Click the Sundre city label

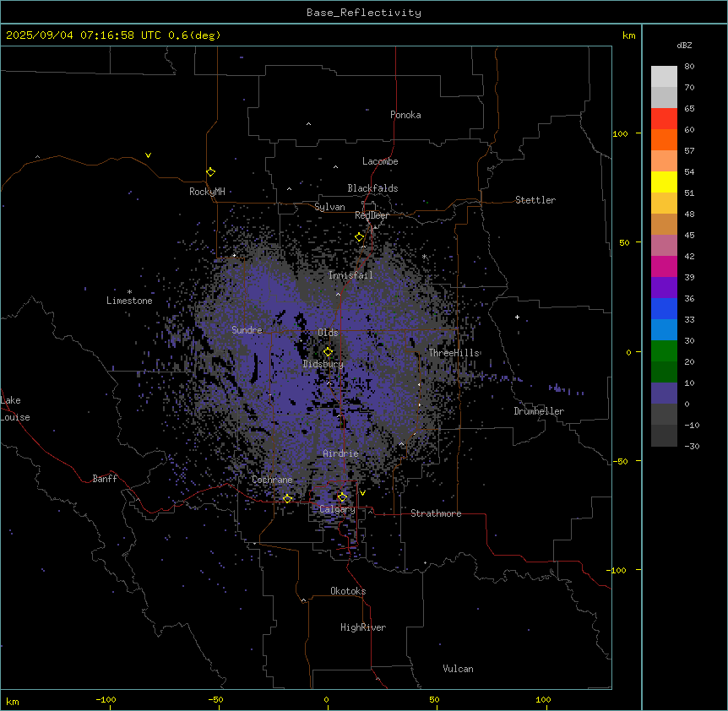(x=247, y=330)
